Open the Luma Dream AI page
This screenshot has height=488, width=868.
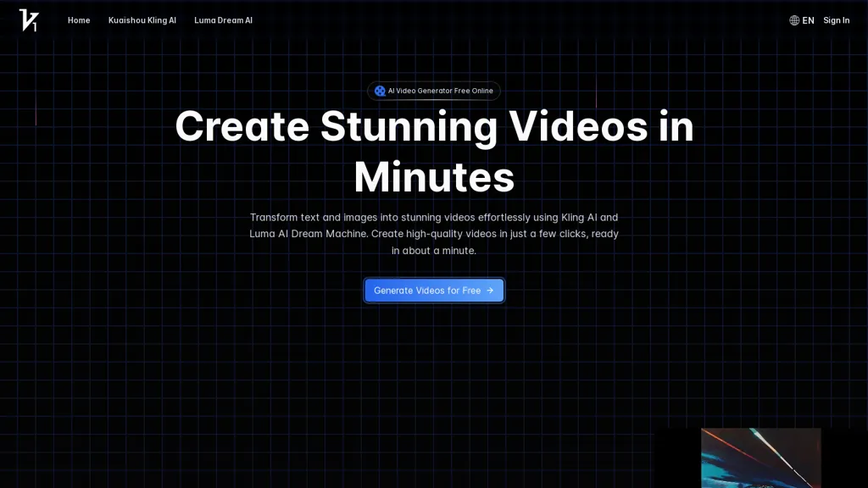click(223, 19)
